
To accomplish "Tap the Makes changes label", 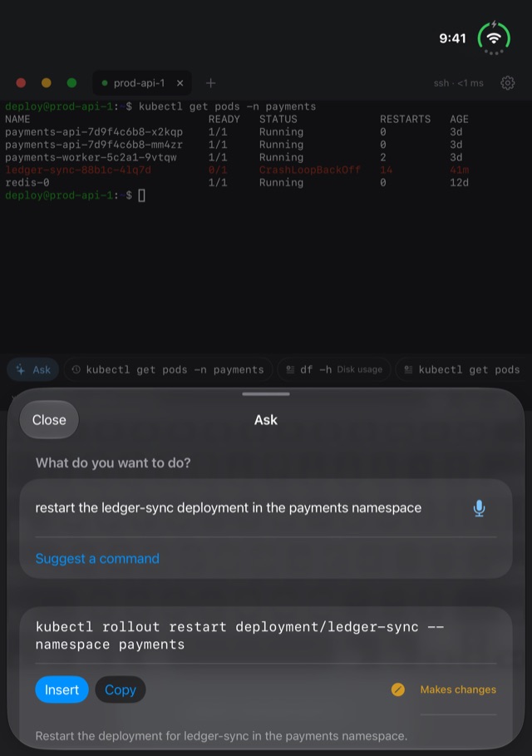I will 458,689.
